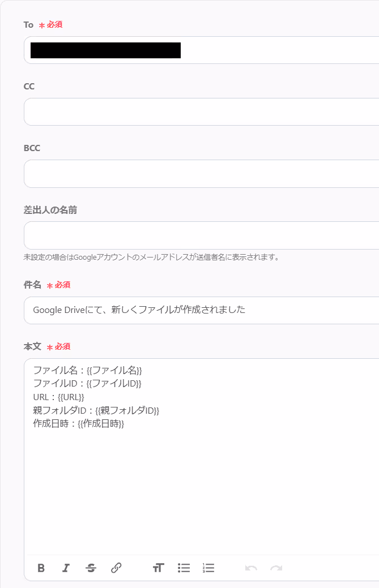Insert a hyperlink using the link icon
Screen dimensions: 379x588
[116, 568]
